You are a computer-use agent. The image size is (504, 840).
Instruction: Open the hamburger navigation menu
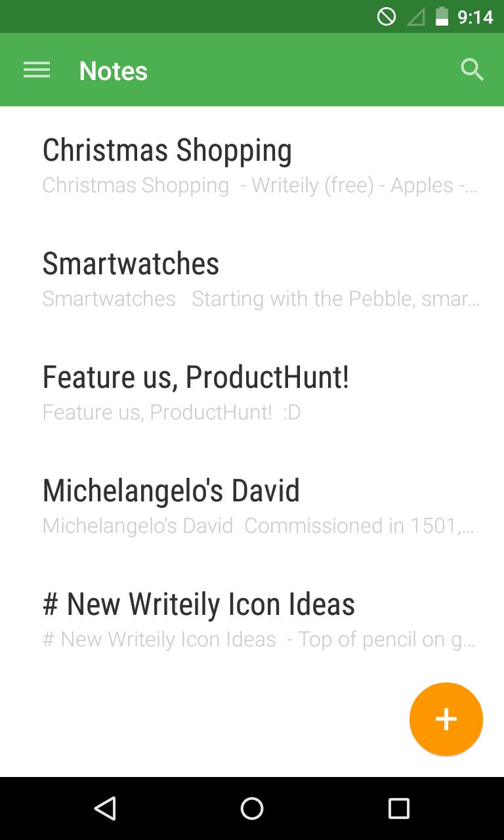pyautogui.click(x=37, y=70)
